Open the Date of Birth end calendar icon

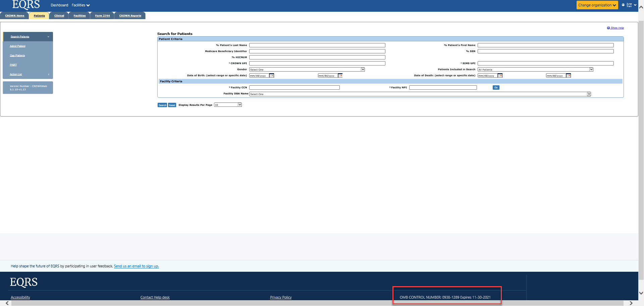click(340, 76)
